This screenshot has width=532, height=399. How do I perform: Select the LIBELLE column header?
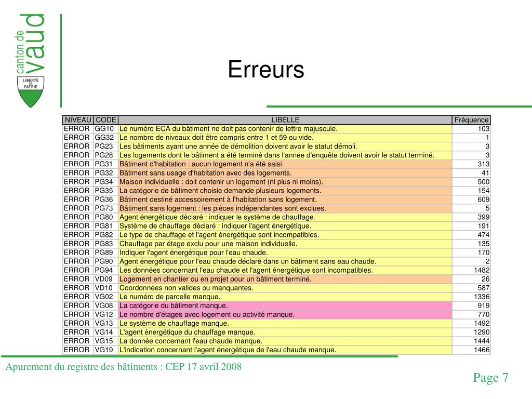click(x=285, y=120)
